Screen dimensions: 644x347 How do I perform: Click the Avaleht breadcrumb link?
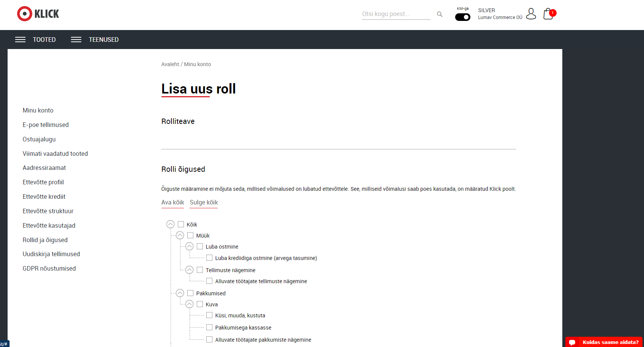coord(170,64)
